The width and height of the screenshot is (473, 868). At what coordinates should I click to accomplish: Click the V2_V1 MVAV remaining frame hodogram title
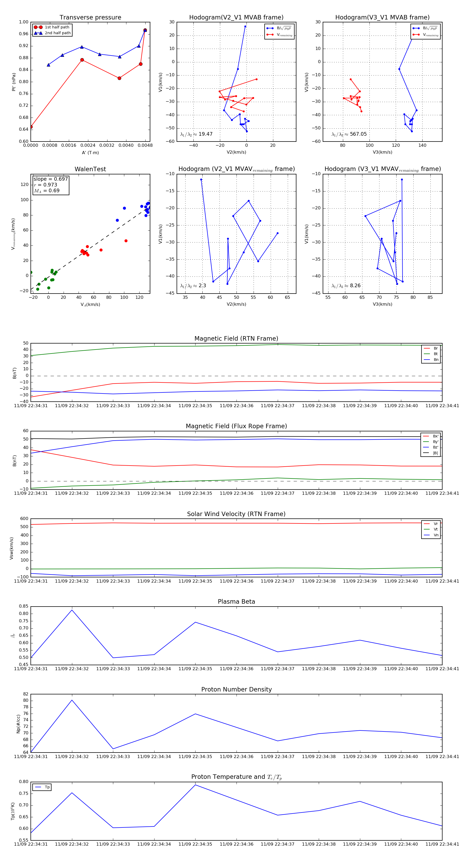coord(236,169)
